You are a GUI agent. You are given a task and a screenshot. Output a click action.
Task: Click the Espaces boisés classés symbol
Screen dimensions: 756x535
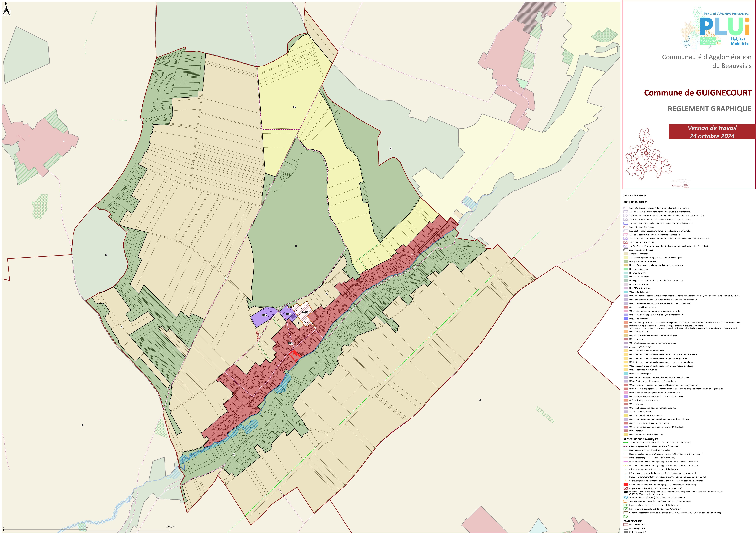click(x=626, y=505)
